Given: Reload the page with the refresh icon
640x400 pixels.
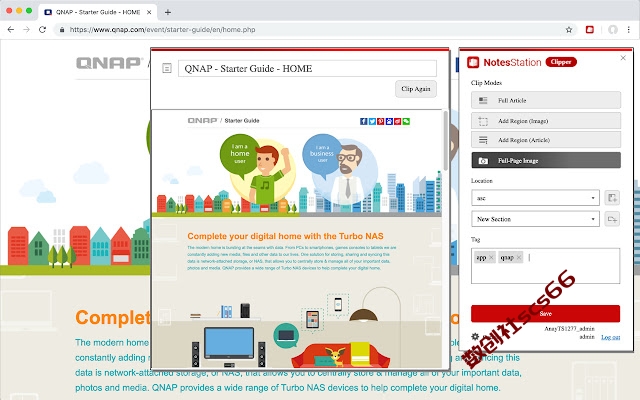Looking at the screenshot, I should (x=42, y=29).
